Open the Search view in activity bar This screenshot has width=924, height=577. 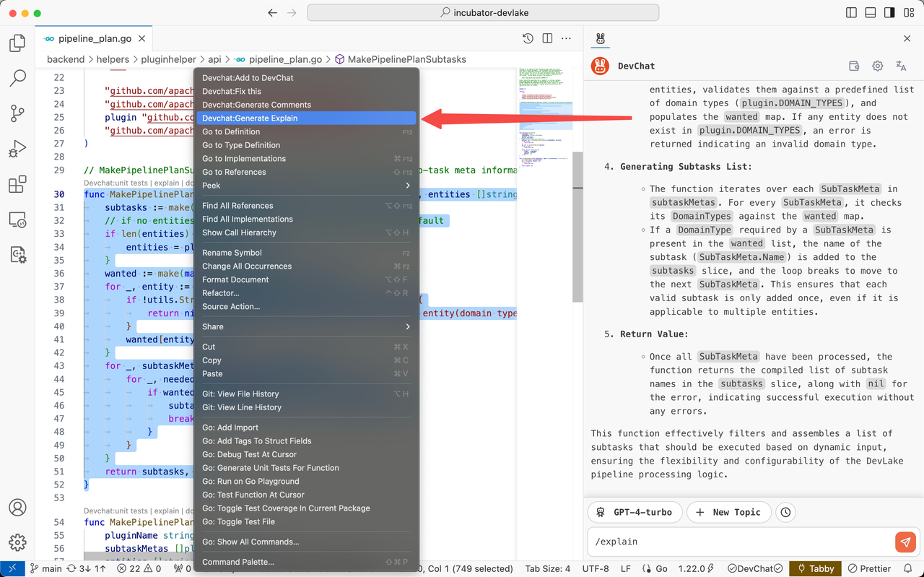coord(17,79)
